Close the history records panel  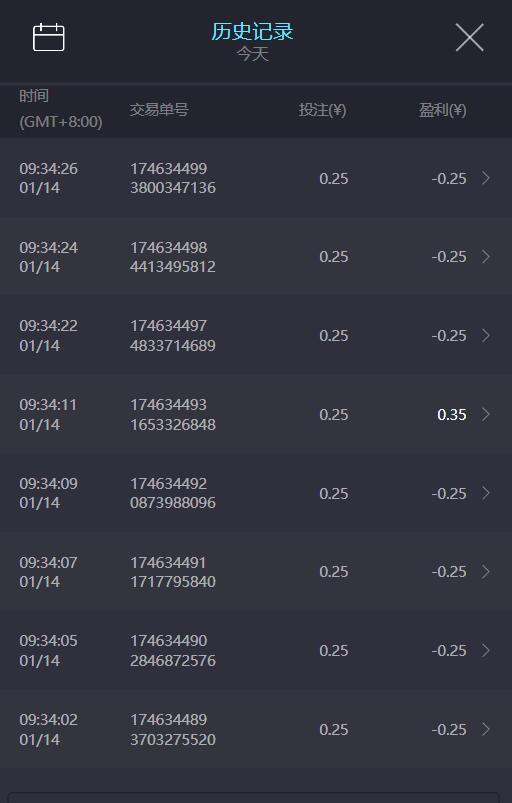pyautogui.click(x=470, y=37)
